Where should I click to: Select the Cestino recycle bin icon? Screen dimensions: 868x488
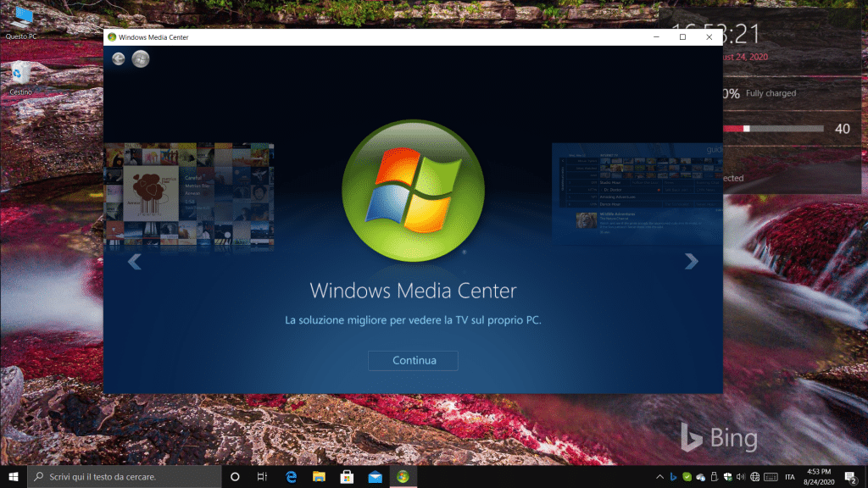click(21, 76)
